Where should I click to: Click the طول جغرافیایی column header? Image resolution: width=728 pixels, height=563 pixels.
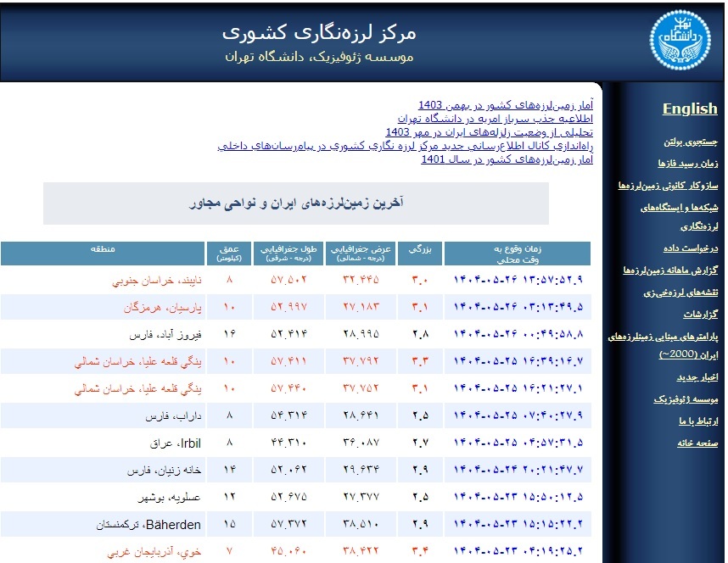coord(288,254)
